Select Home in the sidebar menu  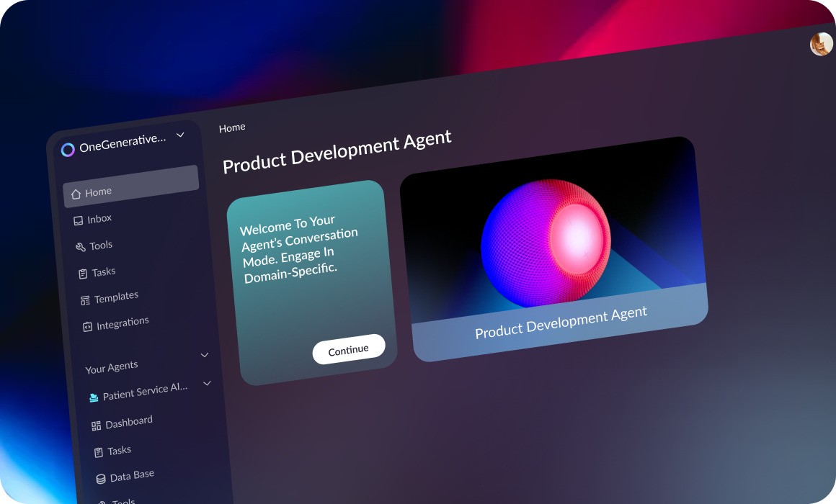click(131, 186)
